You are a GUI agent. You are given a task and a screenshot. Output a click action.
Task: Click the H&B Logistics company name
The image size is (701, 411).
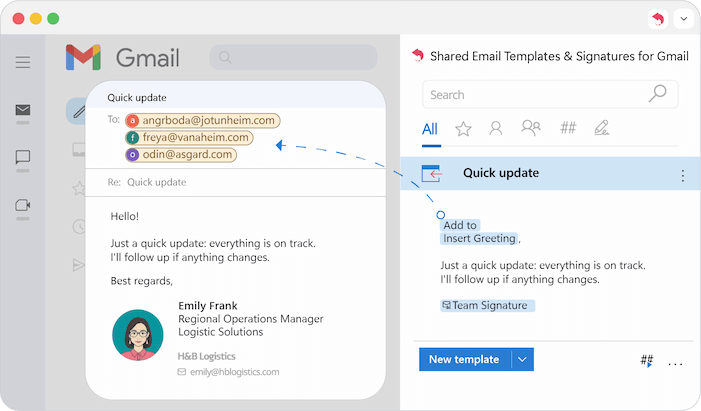coord(207,356)
